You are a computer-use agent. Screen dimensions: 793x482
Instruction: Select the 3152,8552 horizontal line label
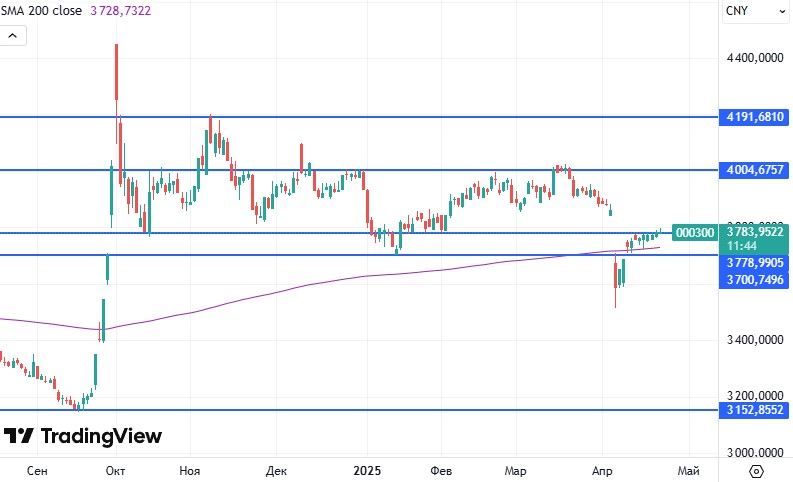point(755,410)
